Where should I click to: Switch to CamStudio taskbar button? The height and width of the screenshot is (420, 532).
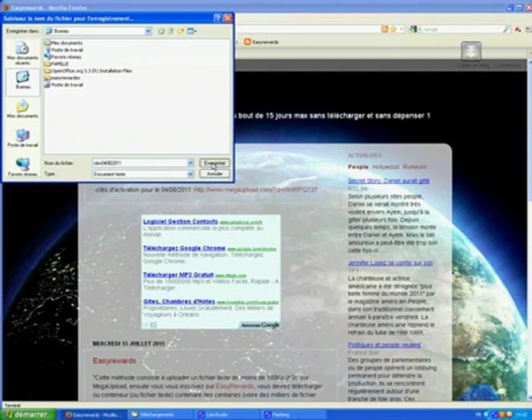click(x=228, y=415)
